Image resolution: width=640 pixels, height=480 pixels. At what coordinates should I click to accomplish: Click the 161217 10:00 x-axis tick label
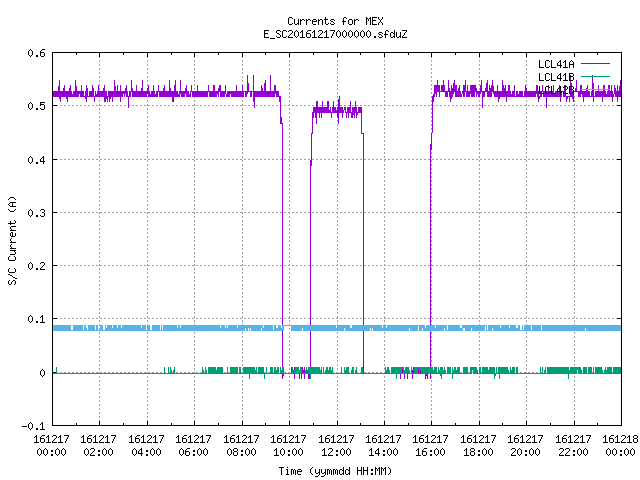click(289, 446)
